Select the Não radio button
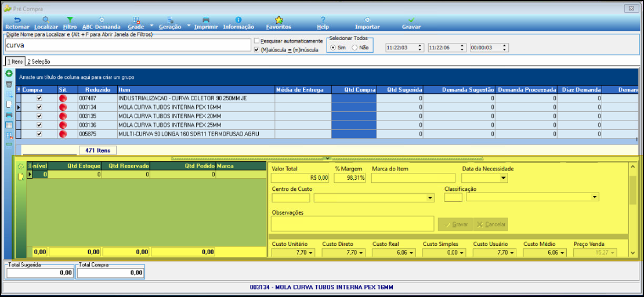Viewport: 644px width, 297px height. pyautogui.click(x=354, y=48)
